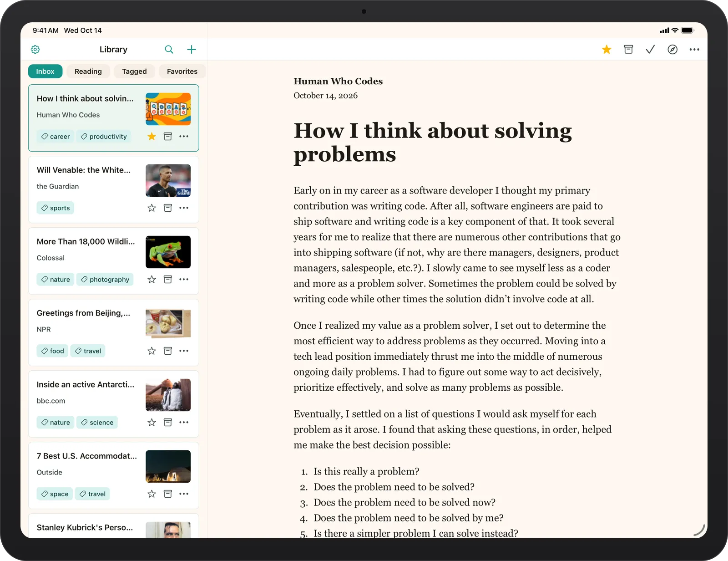Archive the 7 Best U.S. Accommodations card
Viewport: 728px width, 561px height.
click(168, 494)
